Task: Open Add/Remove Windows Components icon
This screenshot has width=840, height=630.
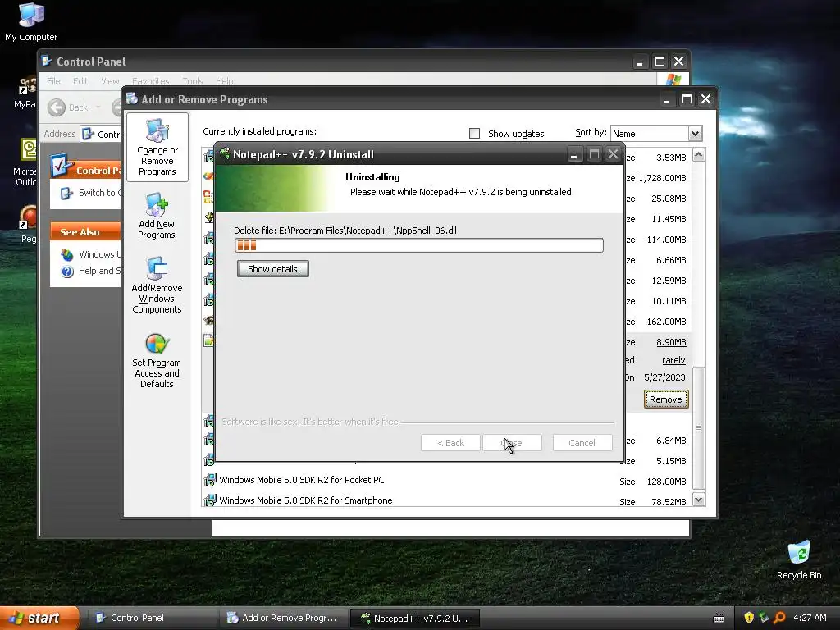Action: coord(157,285)
